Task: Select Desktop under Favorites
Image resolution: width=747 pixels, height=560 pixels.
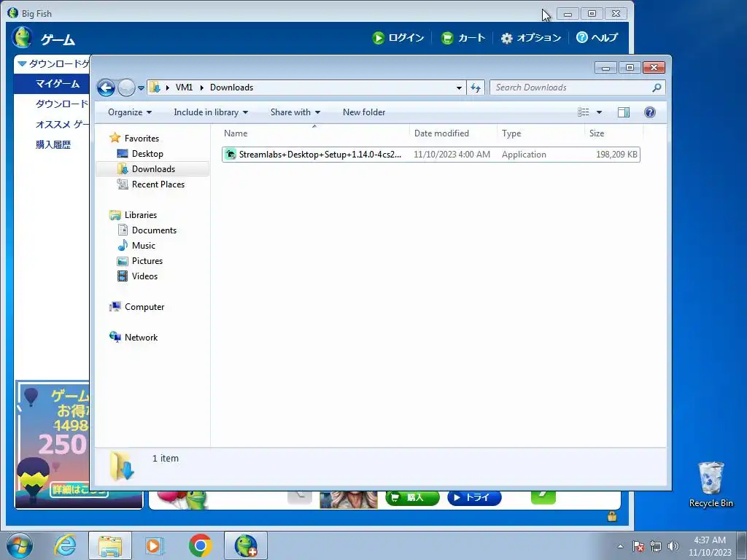Action: coord(147,154)
